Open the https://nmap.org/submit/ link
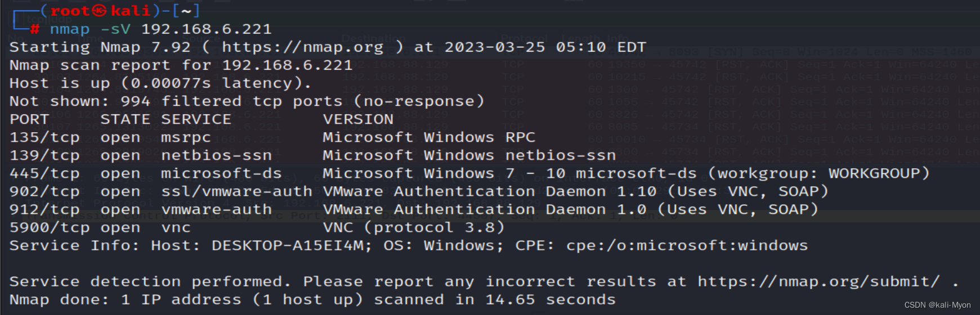The height and width of the screenshot is (315, 980). pyautogui.click(x=818, y=281)
